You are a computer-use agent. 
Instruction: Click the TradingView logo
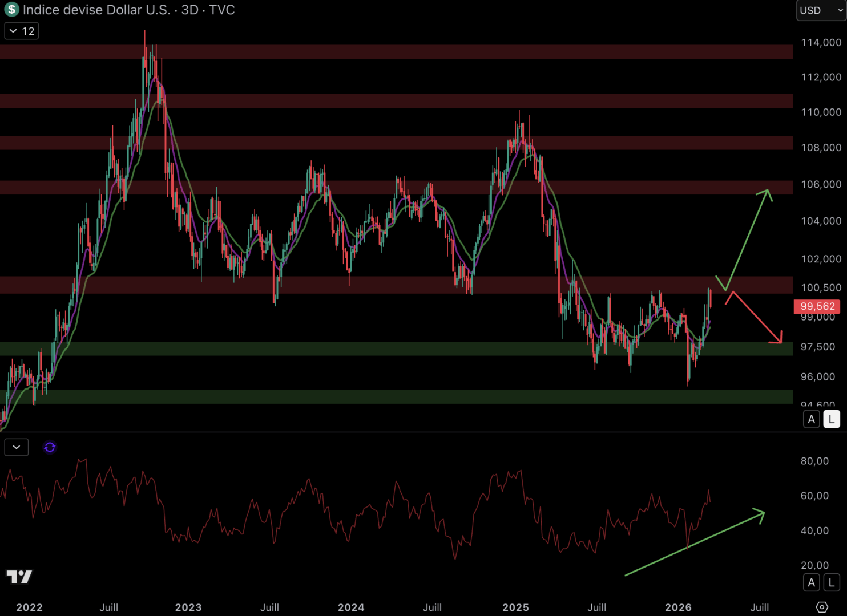[x=19, y=577]
